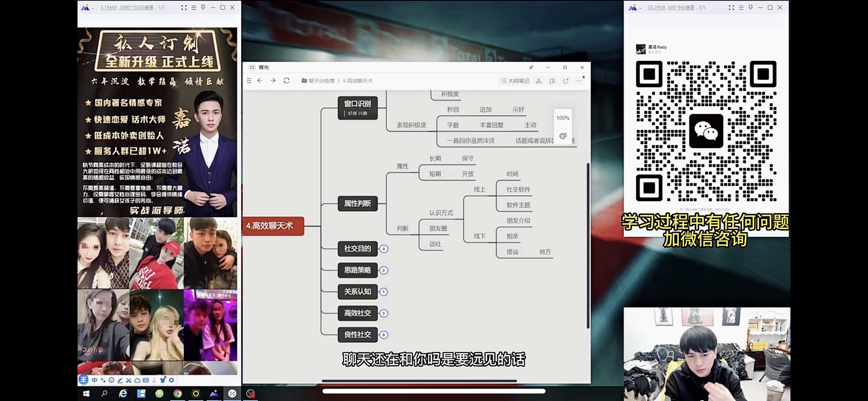The width and height of the screenshot is (868, 401).
Task: Expand the 思路策略 node badge
Action: pos(384,270)
